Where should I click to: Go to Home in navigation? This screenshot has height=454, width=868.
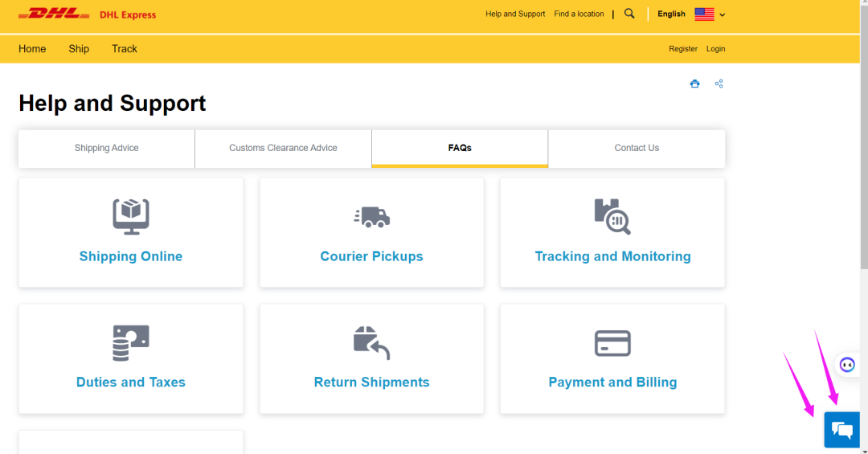pyautogui.click(x=32, y=49)
